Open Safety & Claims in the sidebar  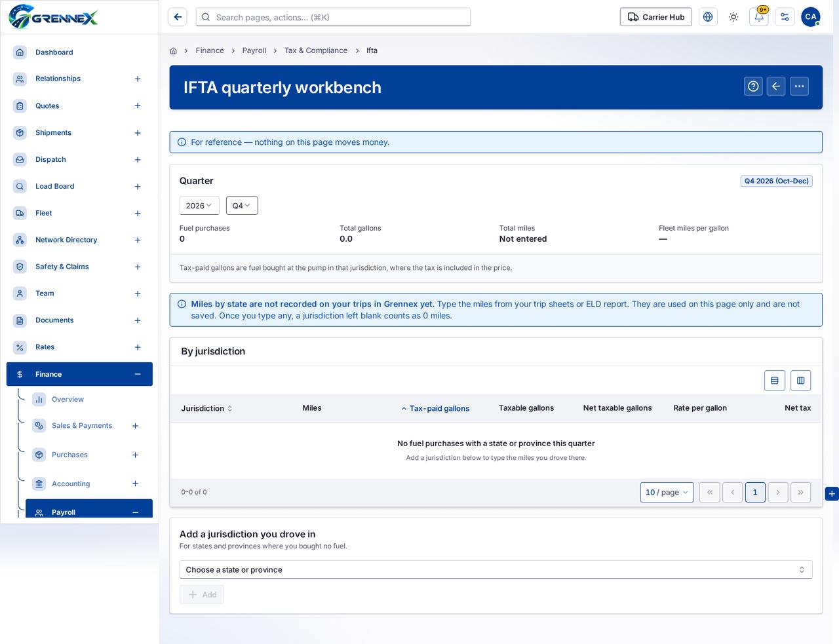pos(62,267)
